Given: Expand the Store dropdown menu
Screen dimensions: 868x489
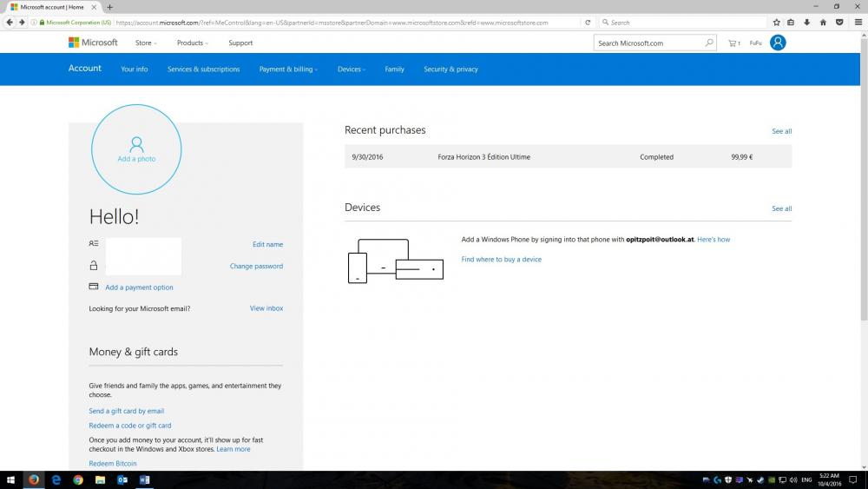Looking at the screenshot, I should (146, 43).
